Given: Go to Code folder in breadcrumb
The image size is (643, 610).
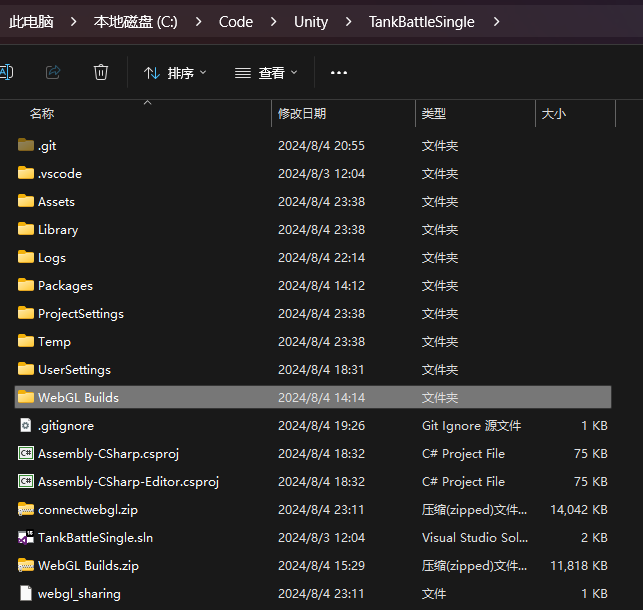Looking at the screenshot, I should point(236,22).
